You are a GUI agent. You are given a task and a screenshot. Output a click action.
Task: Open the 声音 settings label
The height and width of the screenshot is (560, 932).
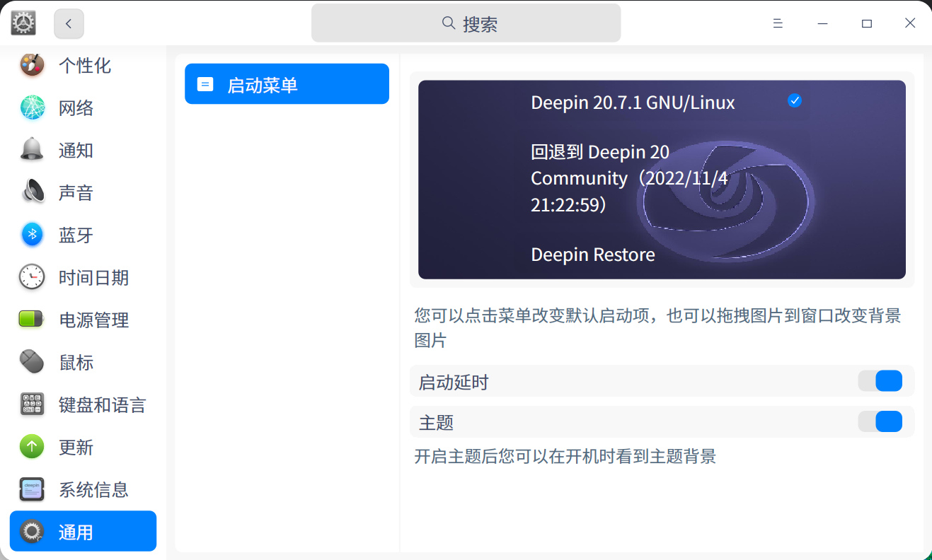tap(76, 193)
